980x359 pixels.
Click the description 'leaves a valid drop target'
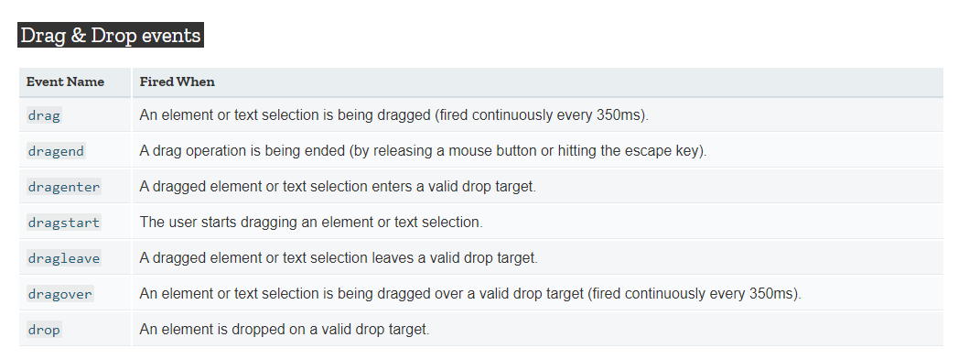pyautogui.click(x=339, y=258)
